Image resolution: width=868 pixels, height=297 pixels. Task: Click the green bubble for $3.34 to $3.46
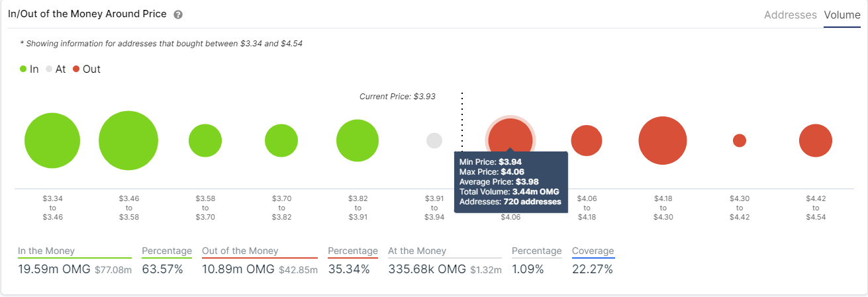52,141
